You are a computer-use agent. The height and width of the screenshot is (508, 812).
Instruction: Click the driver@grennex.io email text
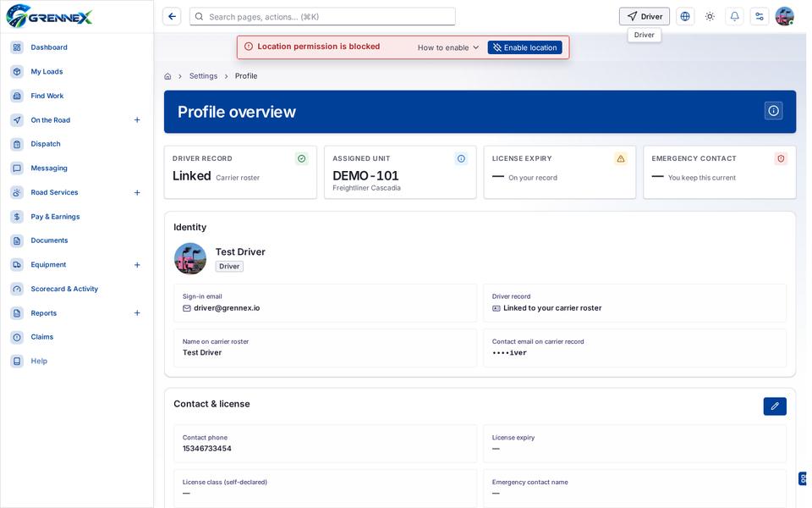coord(227,308)
